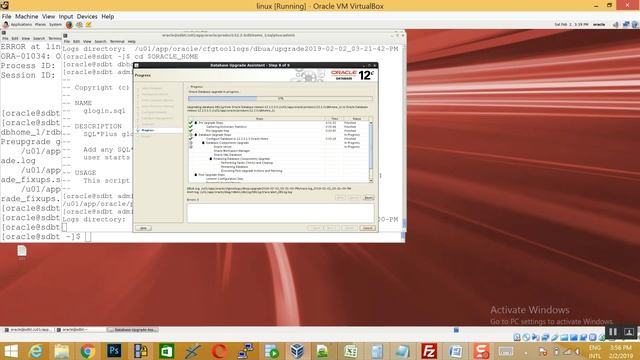
Task: Collapse Database Components Upgrade node
Action: [x=203, y=143]
